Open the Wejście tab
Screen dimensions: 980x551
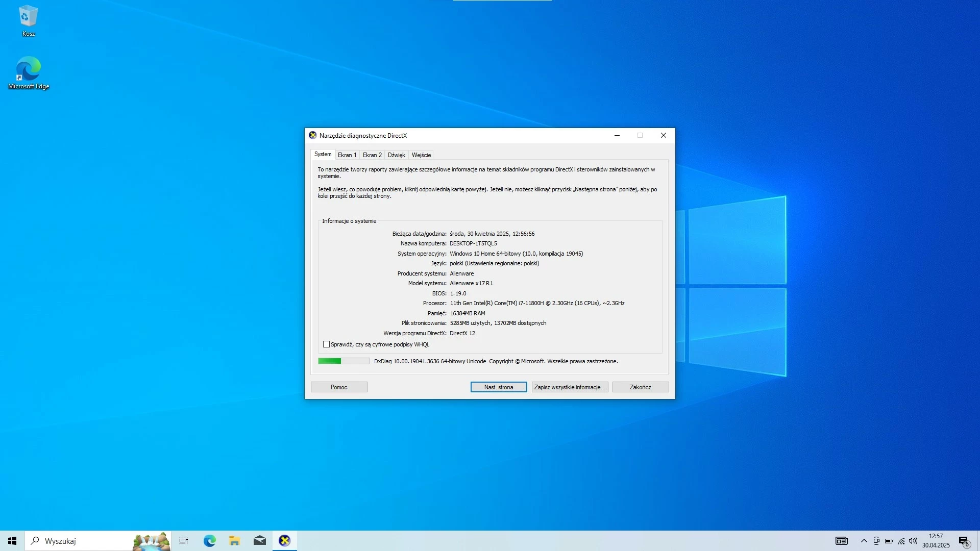pos(421,155)
